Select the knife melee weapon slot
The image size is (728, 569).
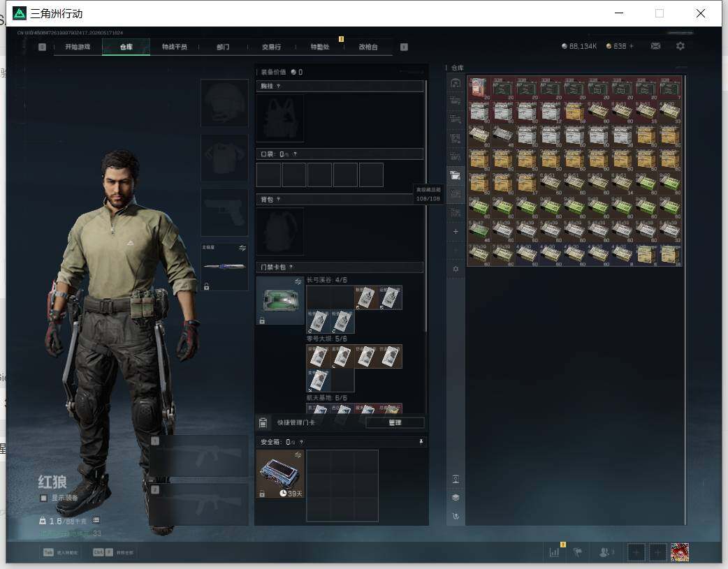tap(224, 267)
